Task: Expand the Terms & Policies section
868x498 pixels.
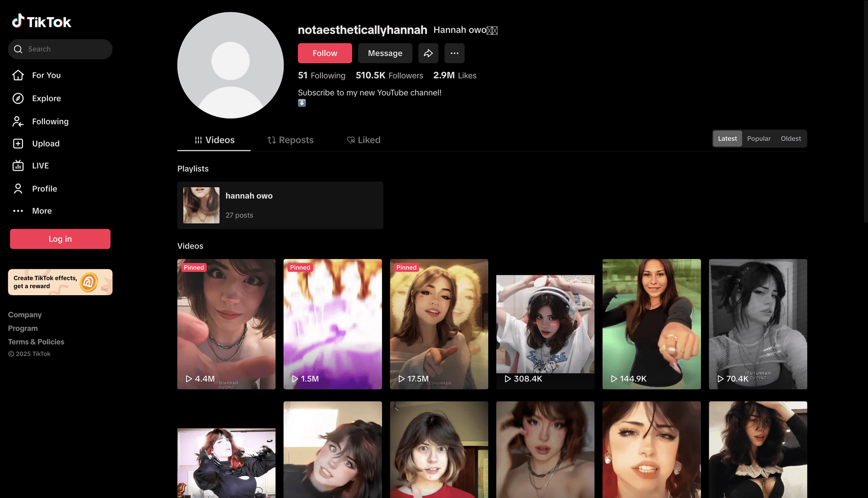Action: 36,342
